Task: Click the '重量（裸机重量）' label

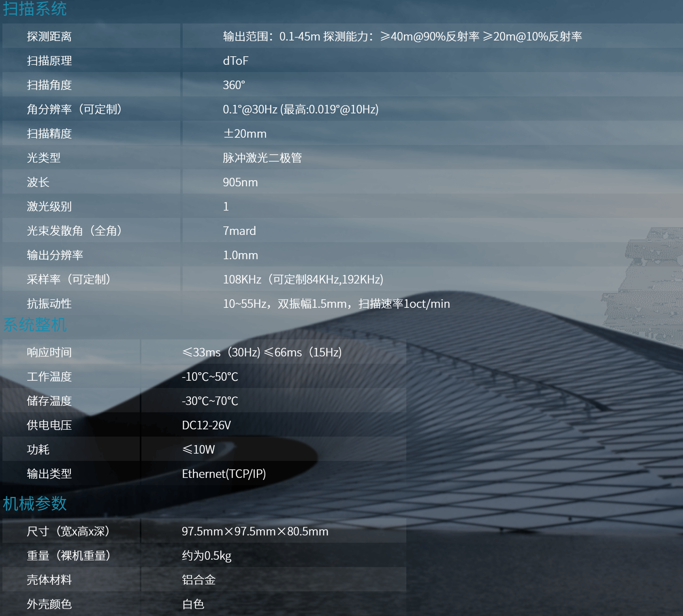Action: [x=68, y=556]
